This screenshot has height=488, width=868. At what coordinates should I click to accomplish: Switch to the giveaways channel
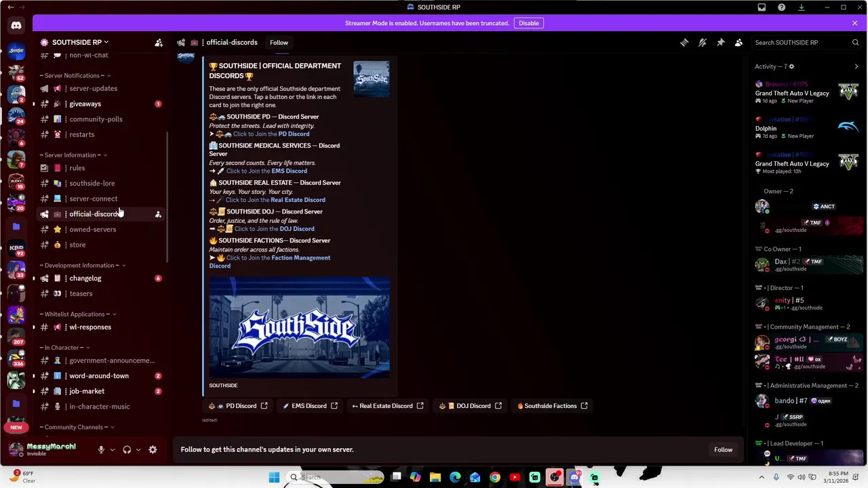tap(100, 104)
